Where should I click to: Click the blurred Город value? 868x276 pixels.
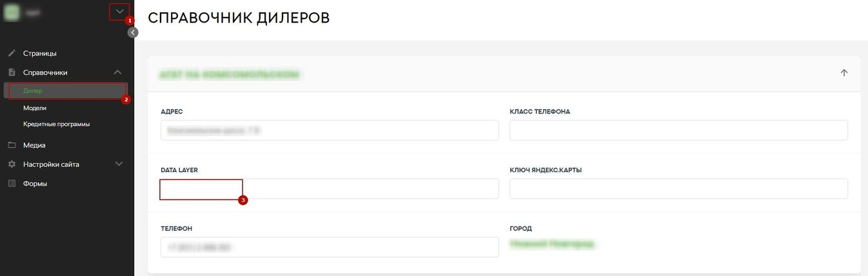[552, 244]
